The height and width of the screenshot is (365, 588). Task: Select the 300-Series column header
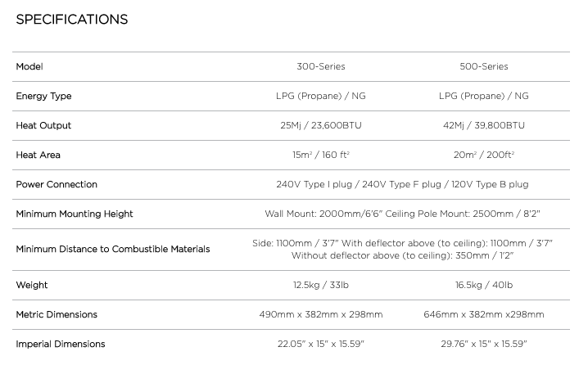[320, 66]
